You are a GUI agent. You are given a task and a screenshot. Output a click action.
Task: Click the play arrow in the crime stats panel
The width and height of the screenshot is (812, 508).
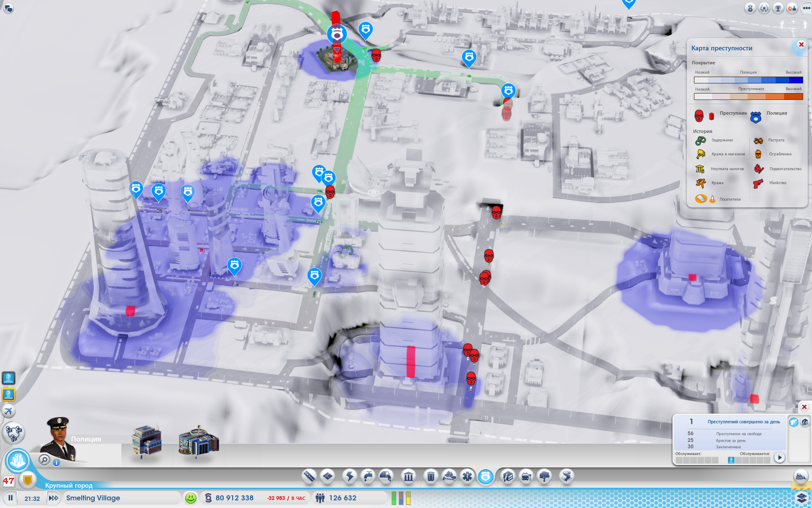tap(779, 458)
